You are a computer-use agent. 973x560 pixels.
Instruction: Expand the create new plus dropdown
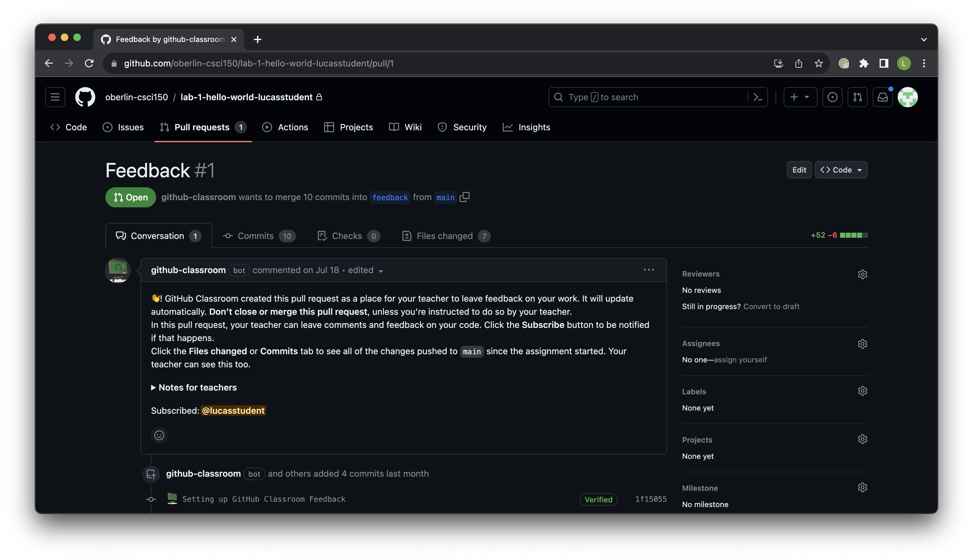pos(800,97)
